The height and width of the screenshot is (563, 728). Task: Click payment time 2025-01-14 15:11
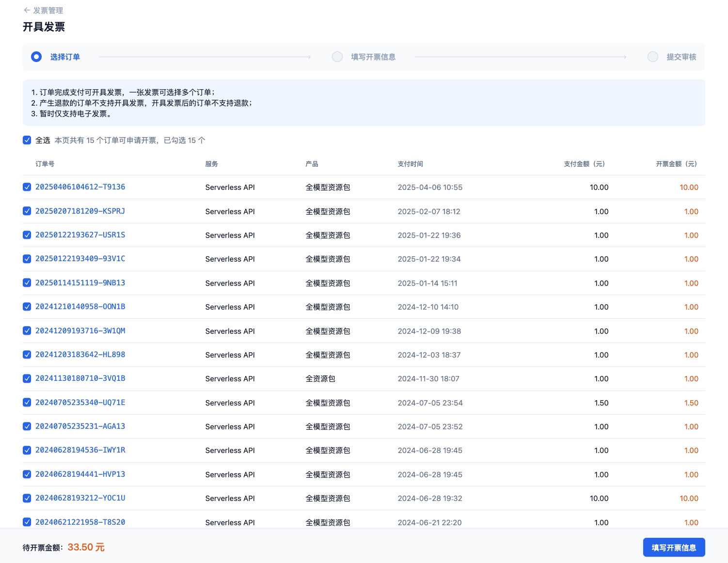coord(427,283)
